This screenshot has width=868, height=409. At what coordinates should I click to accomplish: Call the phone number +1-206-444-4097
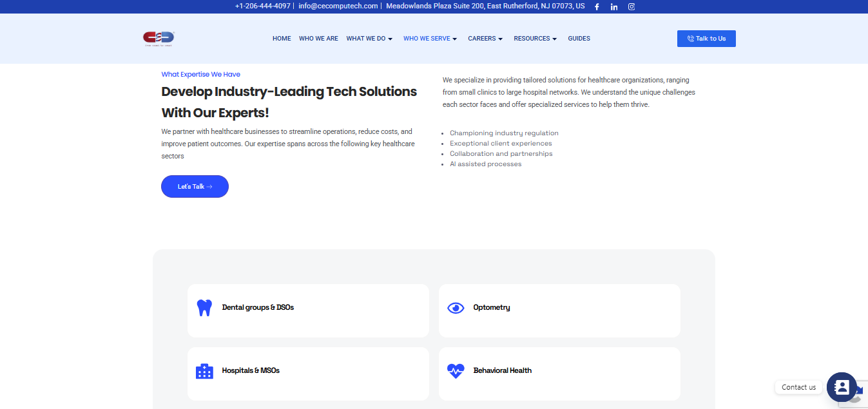(x=263, y=6)
